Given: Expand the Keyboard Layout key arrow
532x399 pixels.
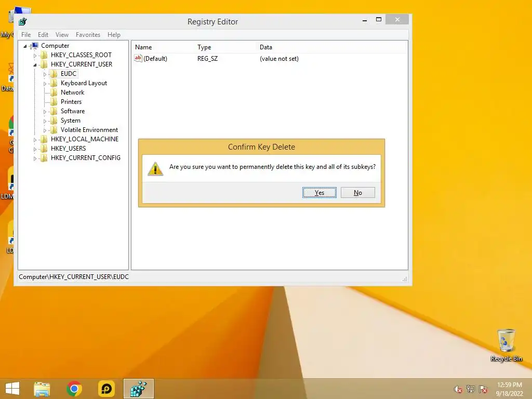Looking at the screenshot, I should click(x=45, y=84).
